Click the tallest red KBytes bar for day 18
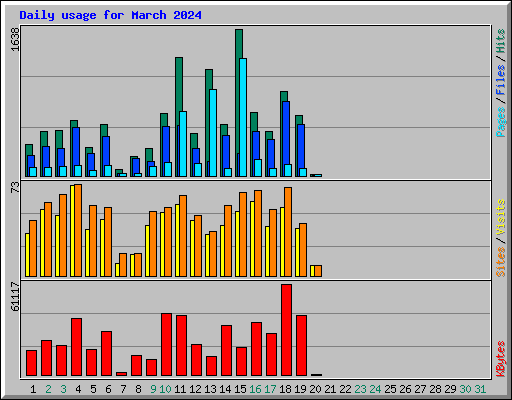 coord(286,330)
